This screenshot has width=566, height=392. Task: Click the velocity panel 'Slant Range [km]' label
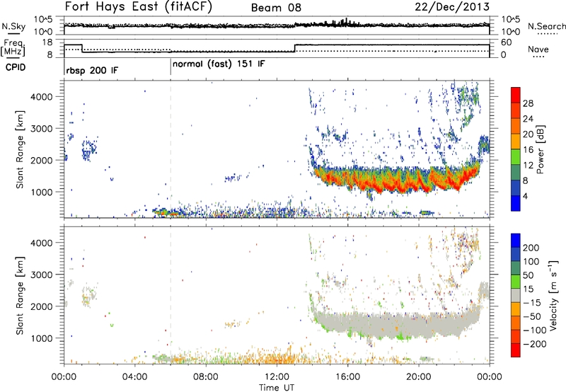tap(20, 296)
